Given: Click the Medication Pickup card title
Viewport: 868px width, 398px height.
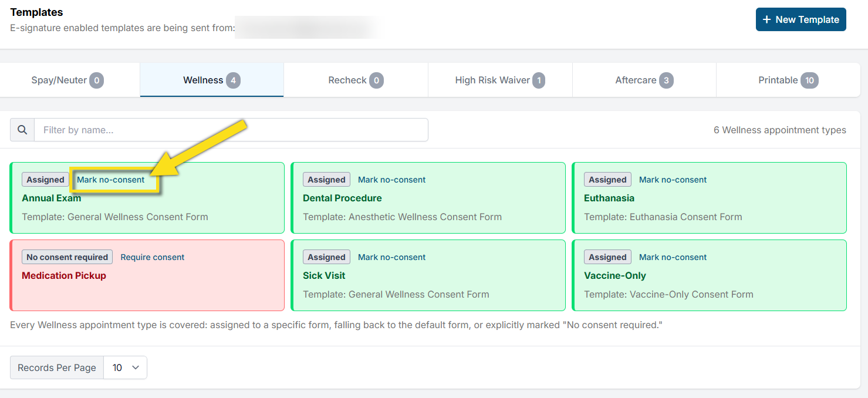Looking at the screenshot, I should tap(64, 275).
